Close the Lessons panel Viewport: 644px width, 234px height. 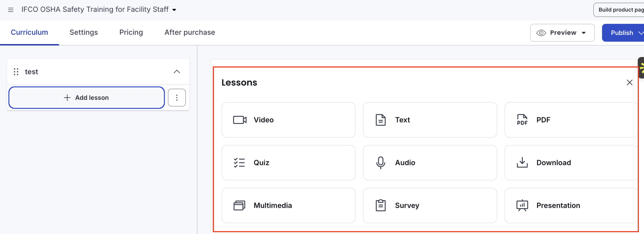click(x=629, y=83)
